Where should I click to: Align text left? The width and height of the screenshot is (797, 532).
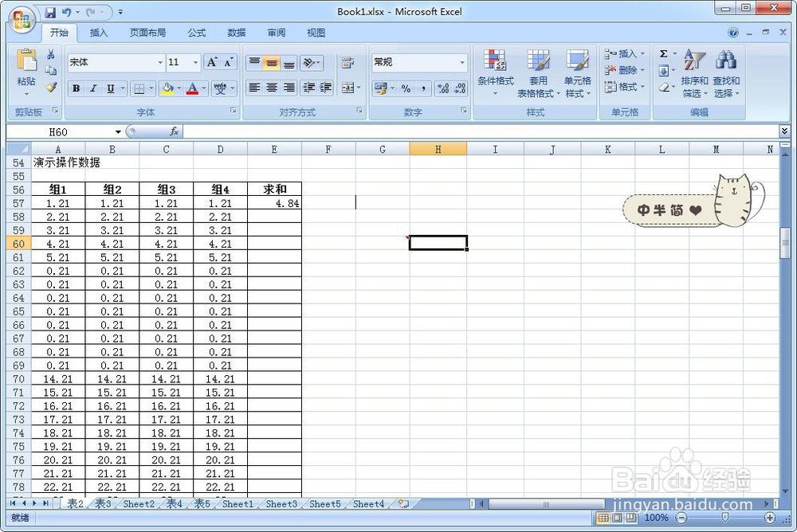[x=255, y=88]
